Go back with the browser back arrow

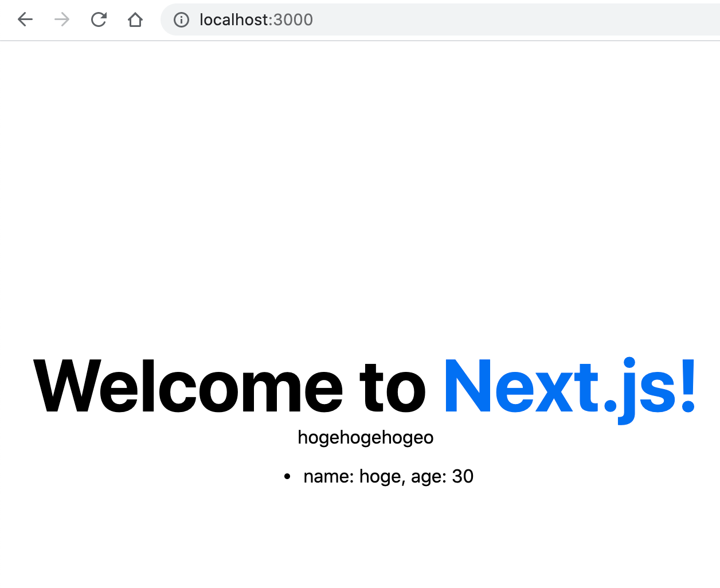tap(25, 19)
